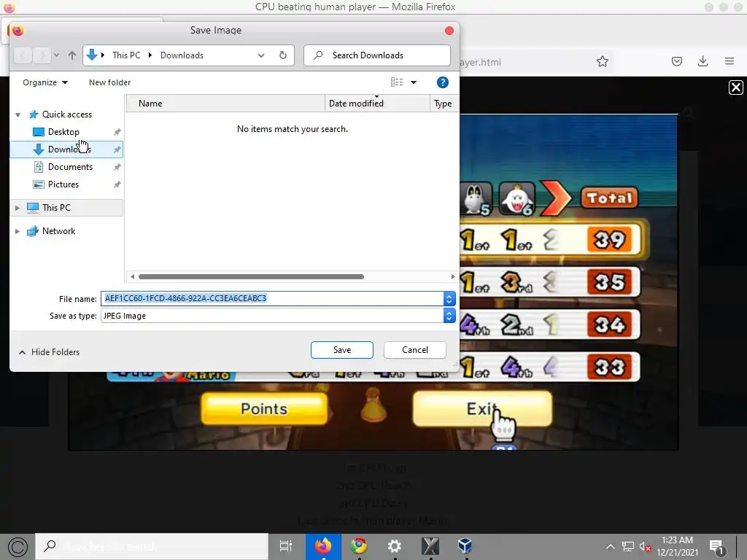747x560 pixels.
Task: Click the pin icon beside Pictures
Action: tap(117, 184)
